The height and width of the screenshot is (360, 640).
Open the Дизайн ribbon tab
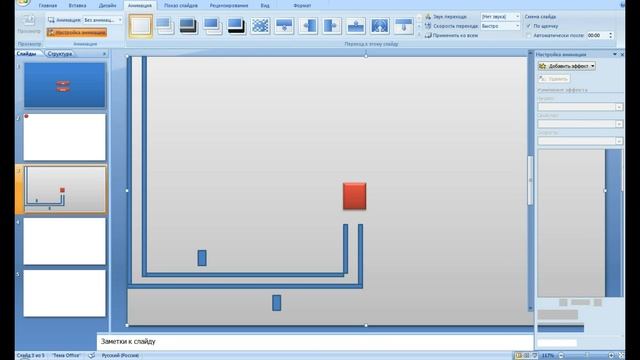[x=107, y=6]
